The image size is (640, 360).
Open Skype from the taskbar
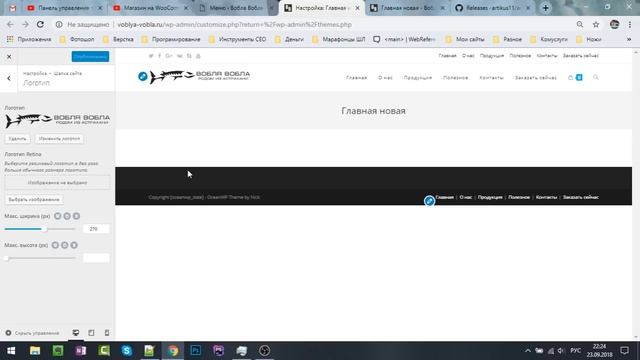coord(127,351)
